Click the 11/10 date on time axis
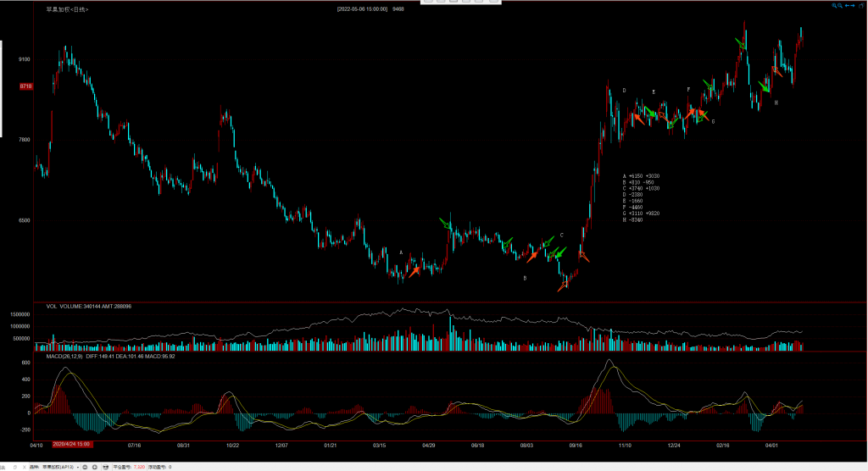868x471 pixels. coord(626,443)
